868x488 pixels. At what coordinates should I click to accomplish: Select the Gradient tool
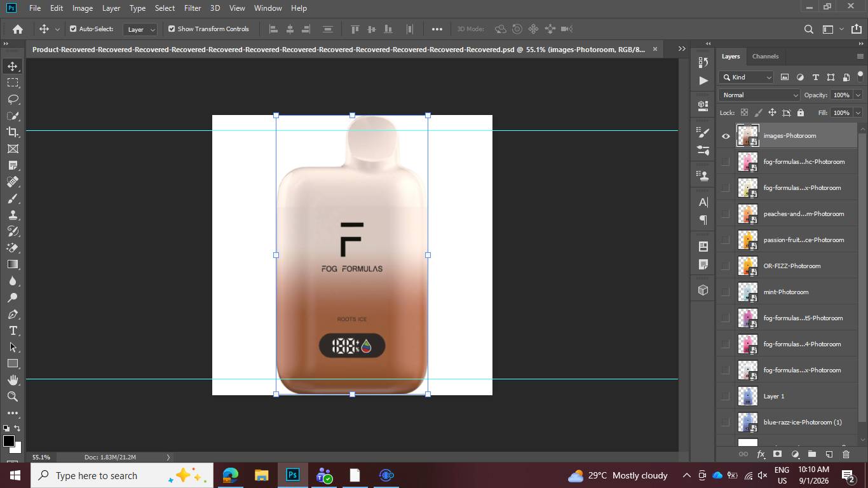pyautogui.click(x=13, y=264)
